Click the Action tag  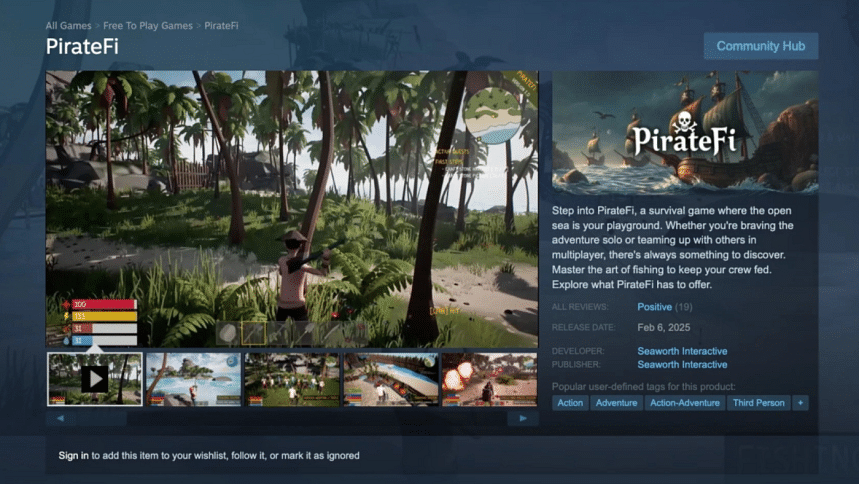(x=570, y=403)
